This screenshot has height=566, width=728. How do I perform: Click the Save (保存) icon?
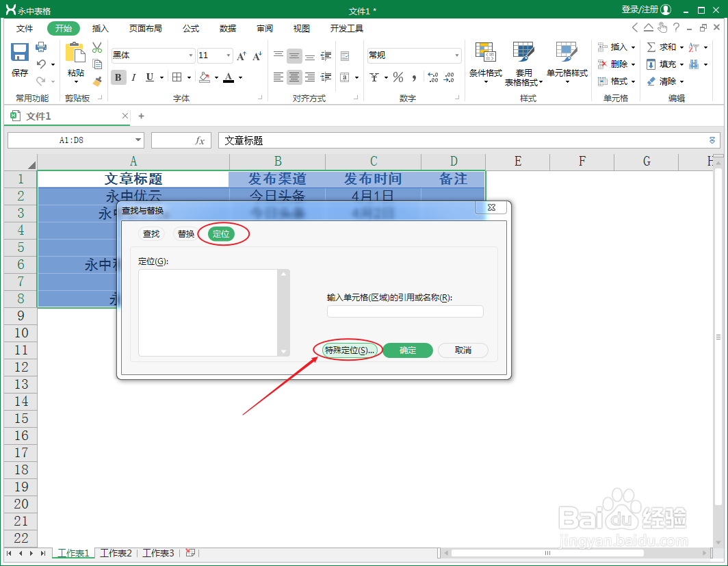coord(19,53)
